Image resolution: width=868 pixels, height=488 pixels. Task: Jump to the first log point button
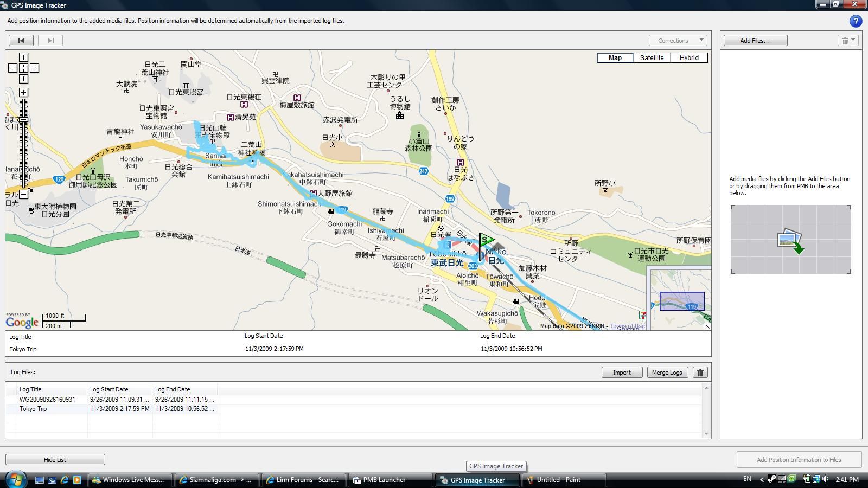coord(21,41)
